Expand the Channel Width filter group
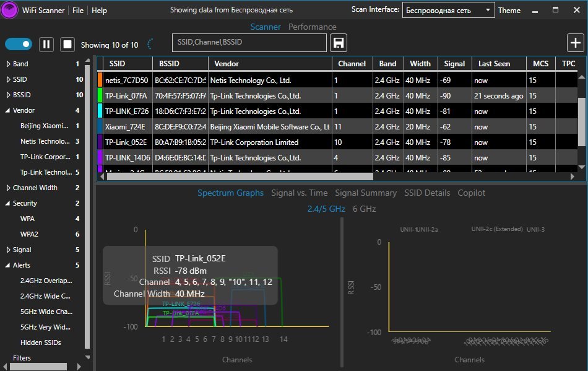This screenshot has width=588, height=371. (x=8, y=188)
